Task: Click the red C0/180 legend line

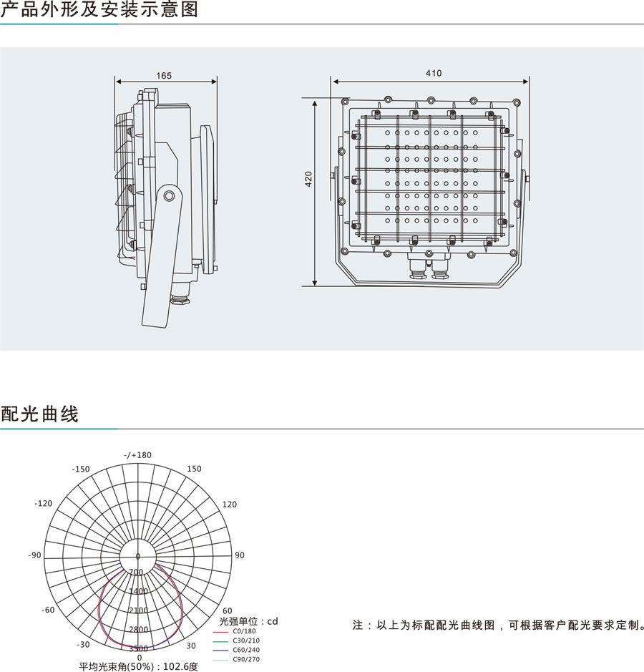Action: 222,631
